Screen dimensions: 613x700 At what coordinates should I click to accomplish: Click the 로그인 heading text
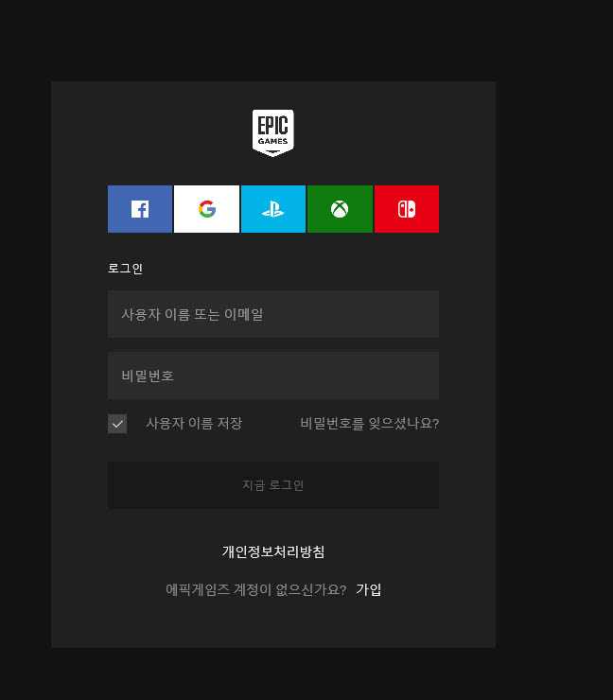[125, 269]
